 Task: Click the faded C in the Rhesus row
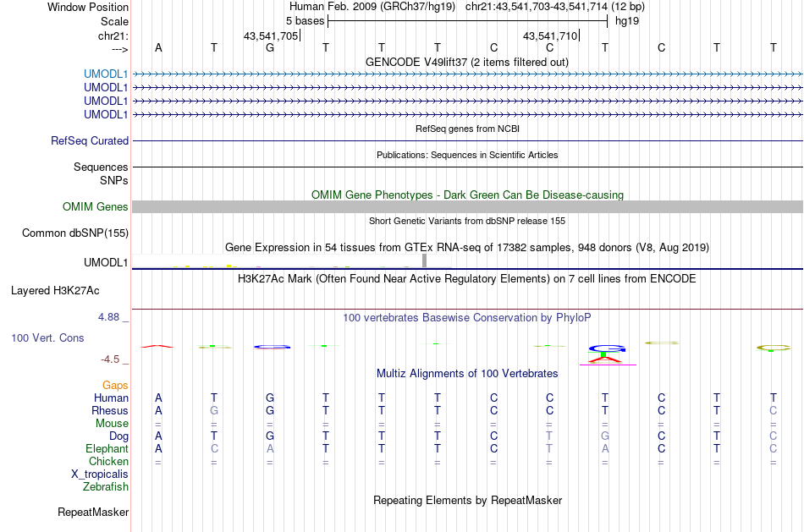click(773, 410)
